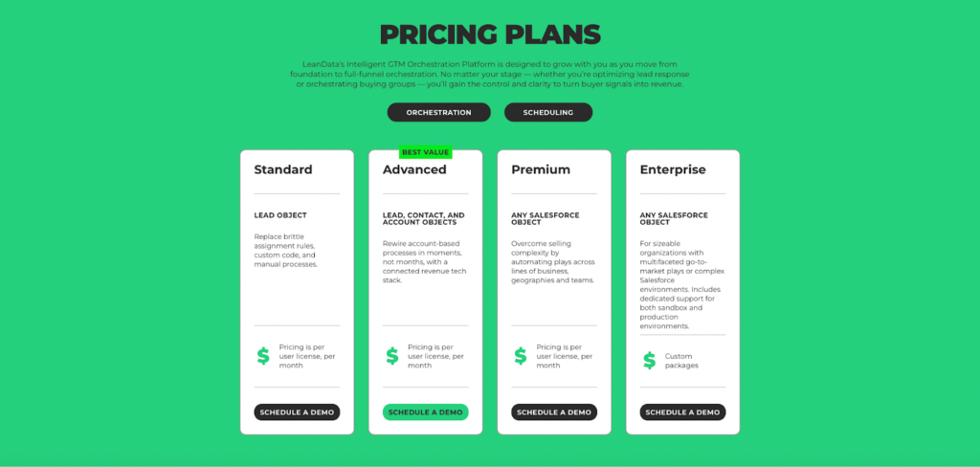Screen dimensions: 980x467
Task: Select the Advanced plan heading
Action: point(414,169)
